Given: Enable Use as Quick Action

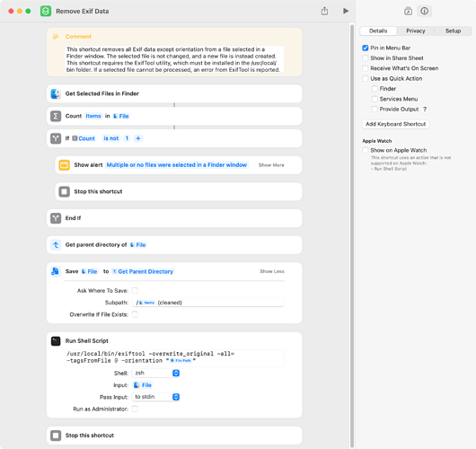Looking at the screenshot, I should [x=366, y=79].
